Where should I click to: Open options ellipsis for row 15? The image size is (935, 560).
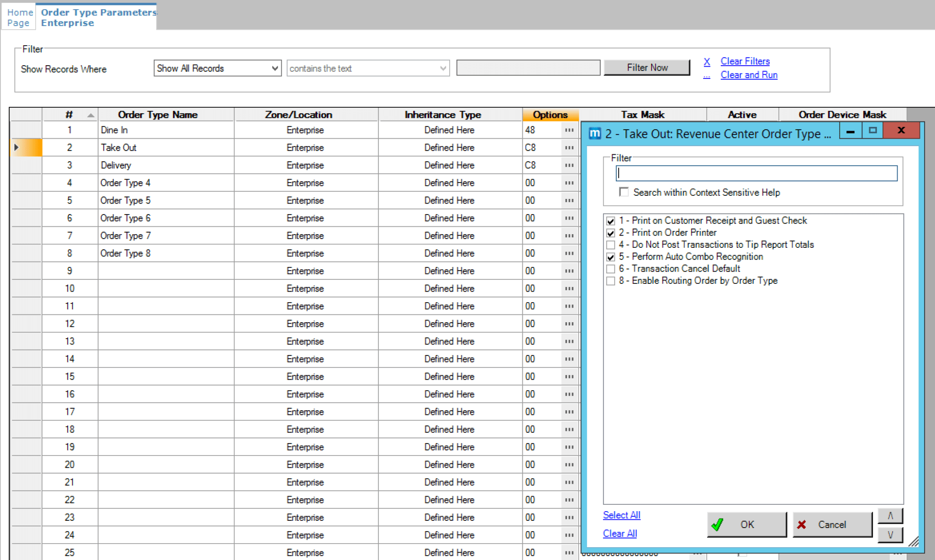coord(569,377)
